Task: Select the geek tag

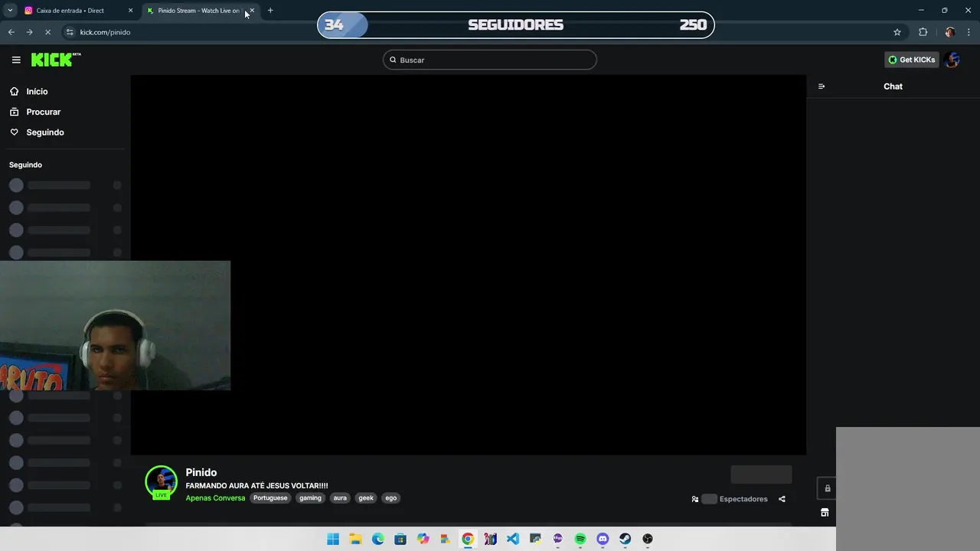Action: 366,498
